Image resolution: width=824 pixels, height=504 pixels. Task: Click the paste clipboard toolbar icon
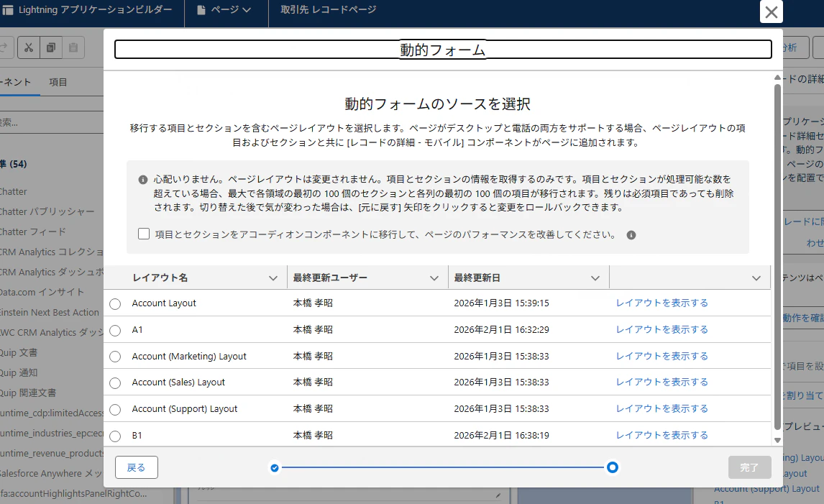click(73, 48)
